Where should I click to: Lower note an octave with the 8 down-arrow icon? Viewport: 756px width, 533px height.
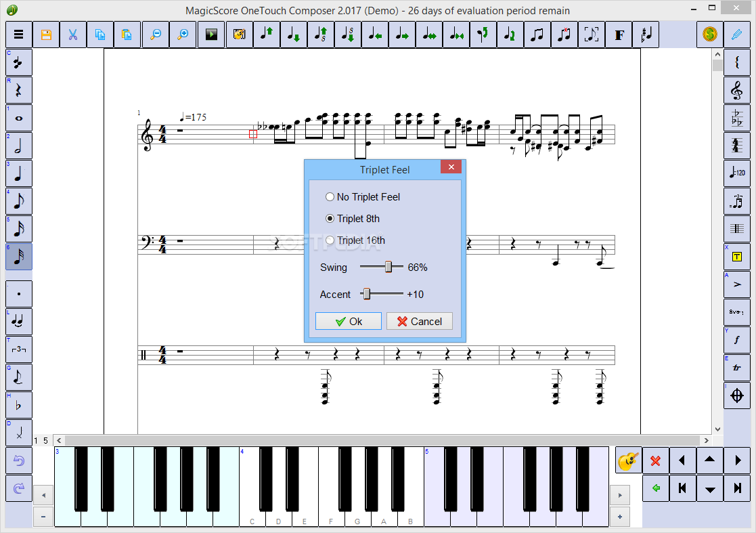point(348,35)
